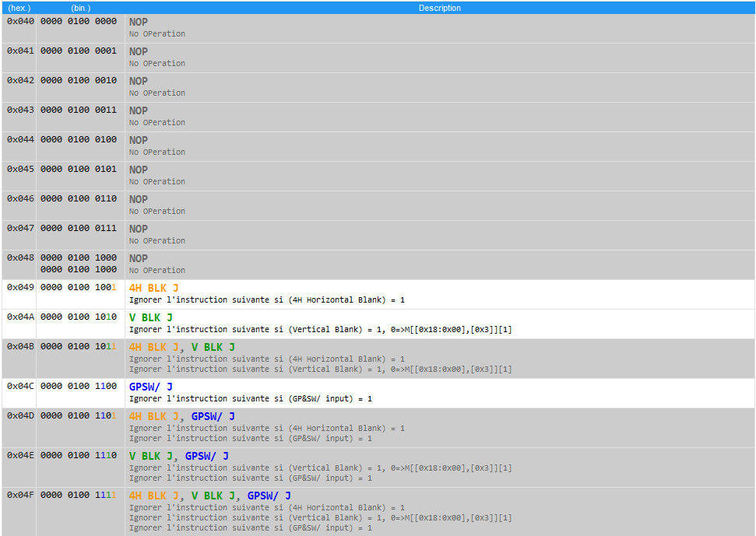
Task: Click the 0x047 address cell
Action: tap(21, 228)
